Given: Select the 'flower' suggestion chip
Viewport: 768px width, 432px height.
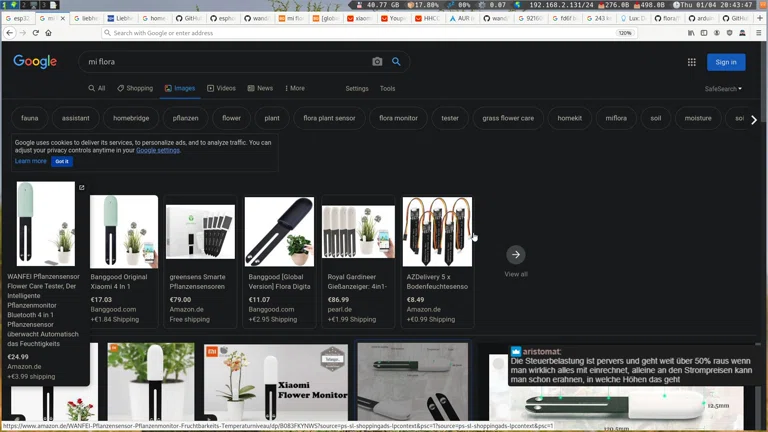Looking at the screenshot, I should (231, 118).
